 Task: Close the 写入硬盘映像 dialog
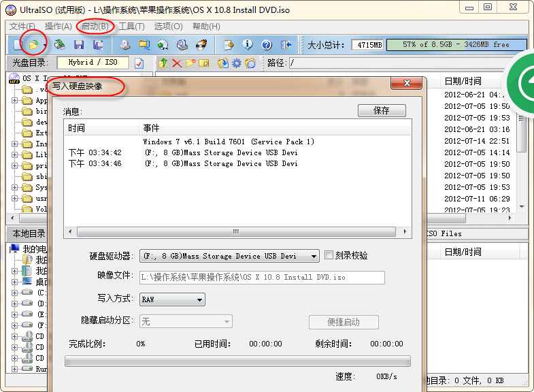[407, 83]
